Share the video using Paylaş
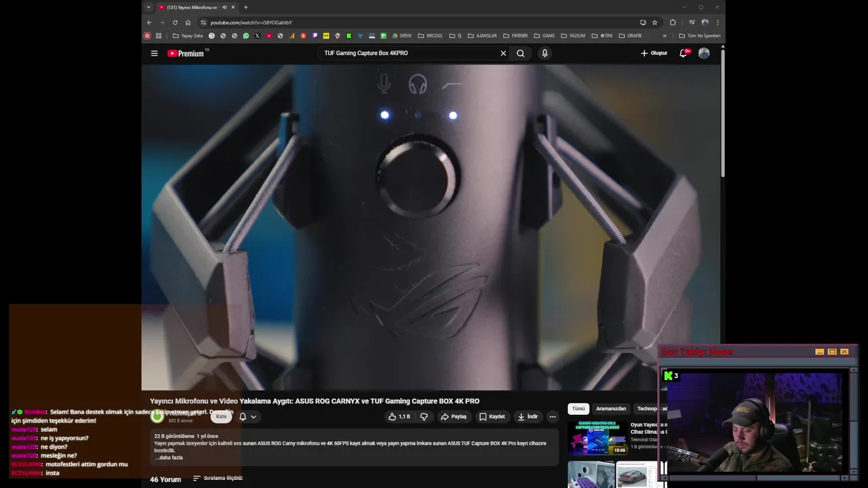The width and height of the screenshot is (868, 488). [454, 417]
